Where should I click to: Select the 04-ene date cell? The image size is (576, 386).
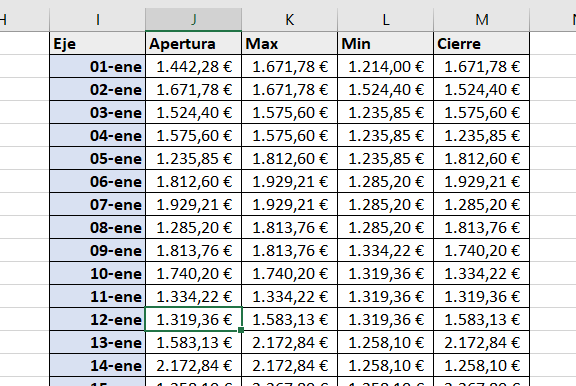[x=98, y=136]
